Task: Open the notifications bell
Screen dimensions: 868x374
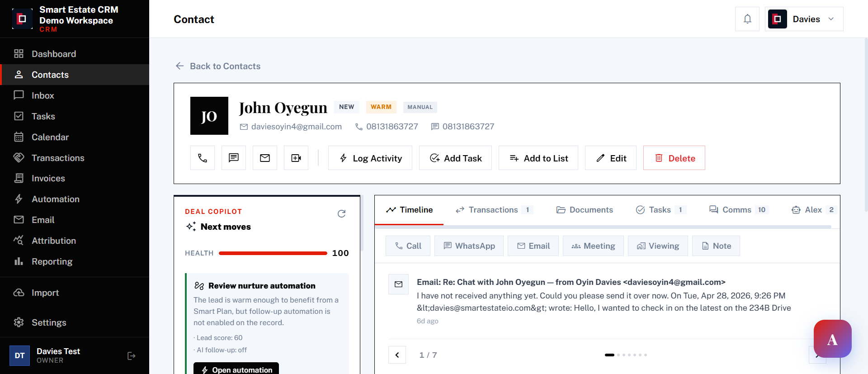Action: (747, 19)
